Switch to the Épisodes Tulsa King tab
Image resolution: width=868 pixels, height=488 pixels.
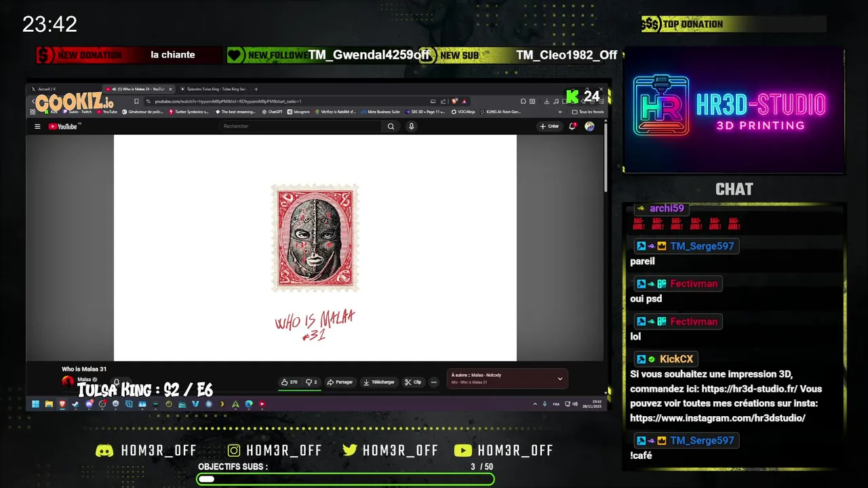[213, 89]
